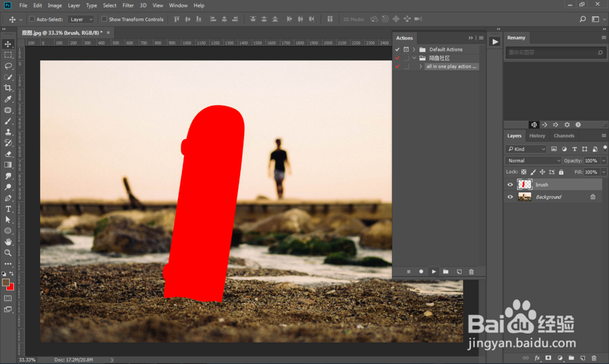Select the Rectangular Marquee tool
This screenshot has height=364, width=609.
pos(8,55)
